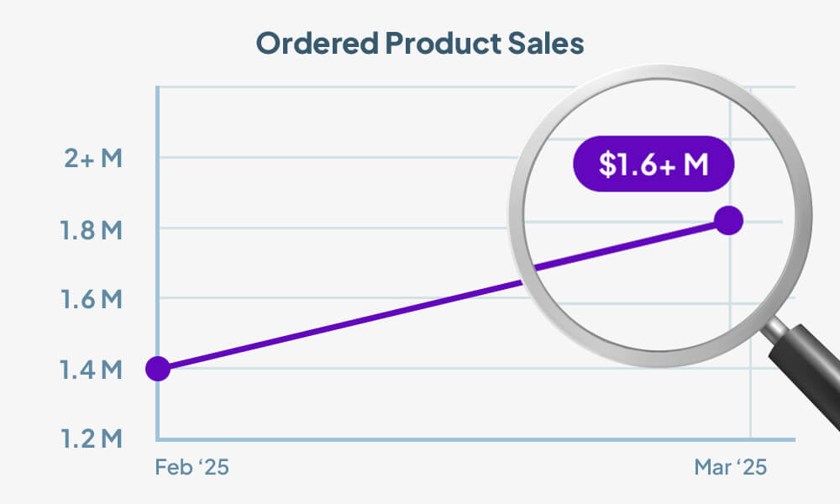The image size is (840, 504).
Task: Select the Feb '25 x-axis label
Action: [x=192, y=468]
